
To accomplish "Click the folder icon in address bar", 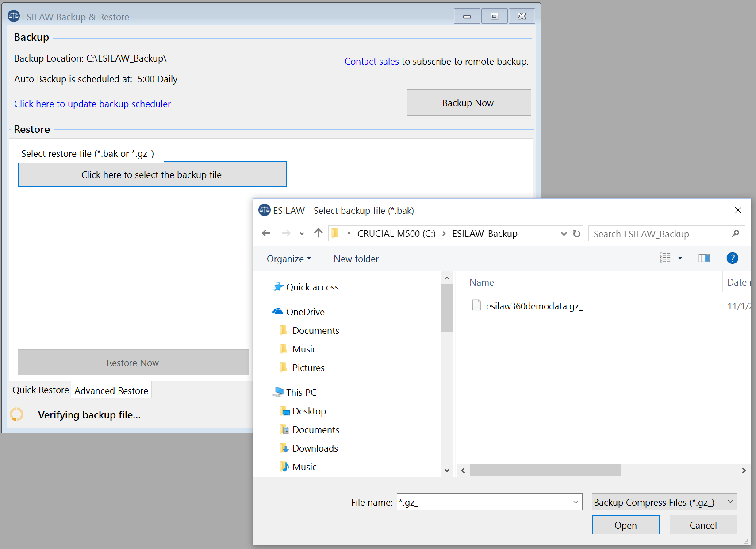I will (335, 233).
